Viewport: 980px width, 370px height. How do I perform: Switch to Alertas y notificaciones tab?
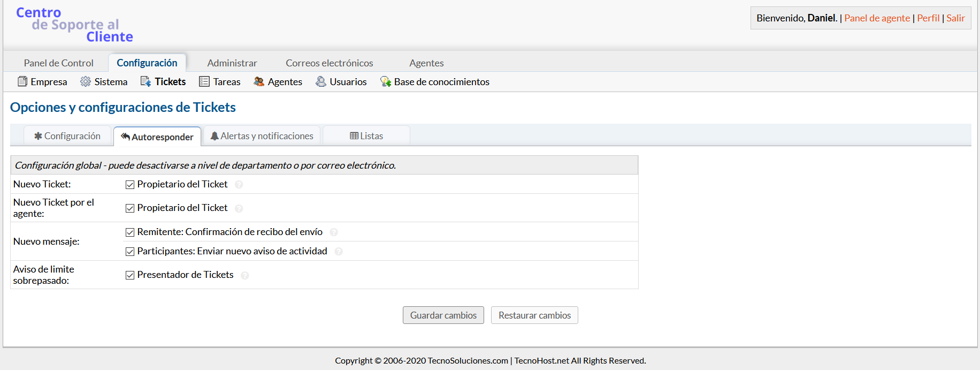262,136
